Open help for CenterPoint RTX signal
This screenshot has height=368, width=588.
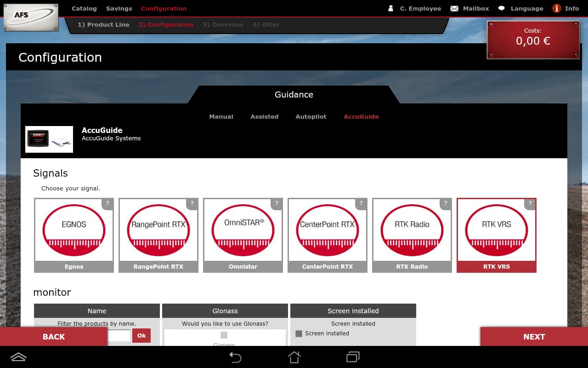tap(361, 204)
